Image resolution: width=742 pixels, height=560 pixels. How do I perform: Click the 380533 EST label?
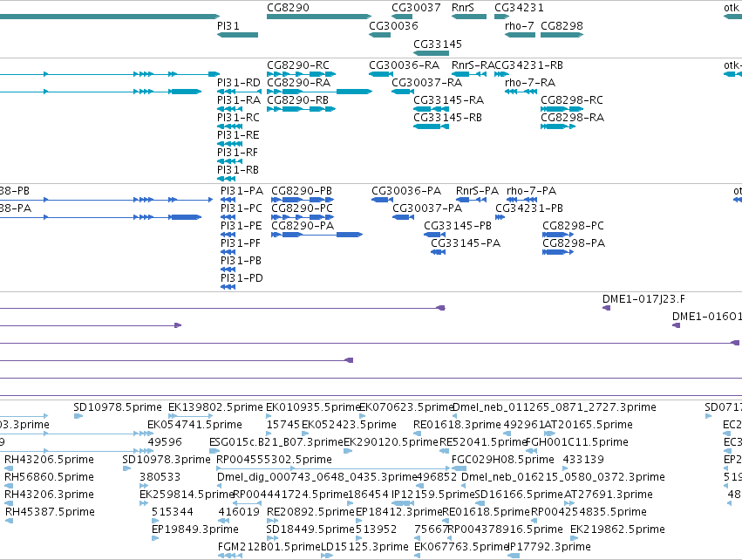pos(160,477)
